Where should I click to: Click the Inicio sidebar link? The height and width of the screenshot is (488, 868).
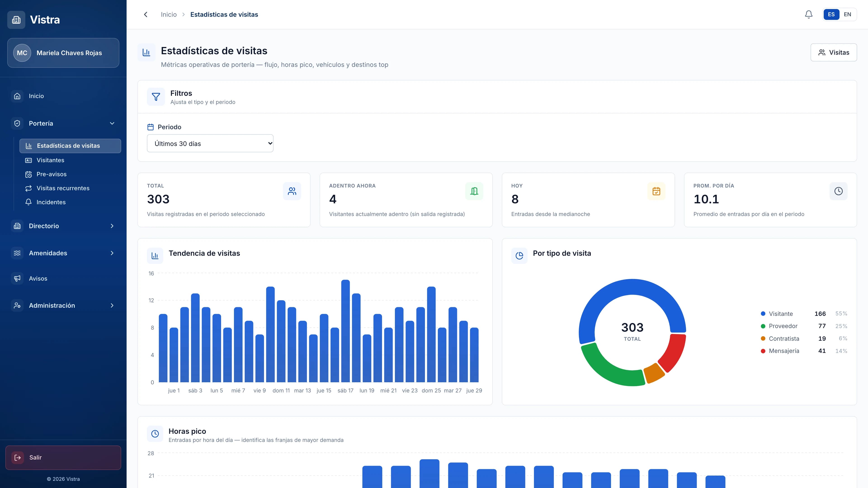(63, 96)
